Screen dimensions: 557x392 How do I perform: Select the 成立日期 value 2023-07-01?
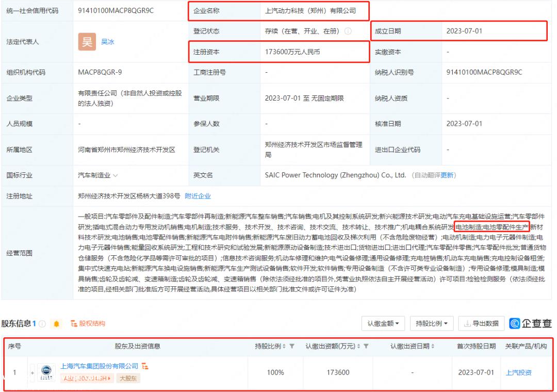point(464,31)
